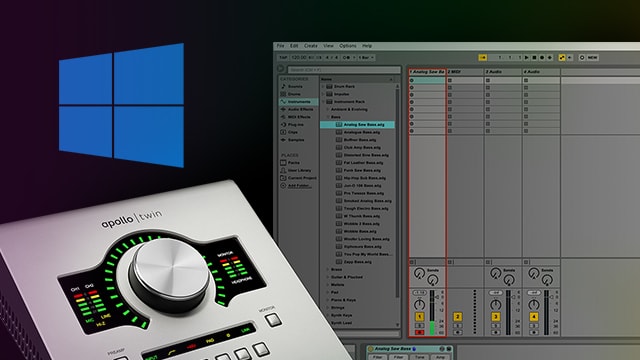The image size is (640, 360).
Task: Start playback with the transport Play button
Action: tap(527, 58)
